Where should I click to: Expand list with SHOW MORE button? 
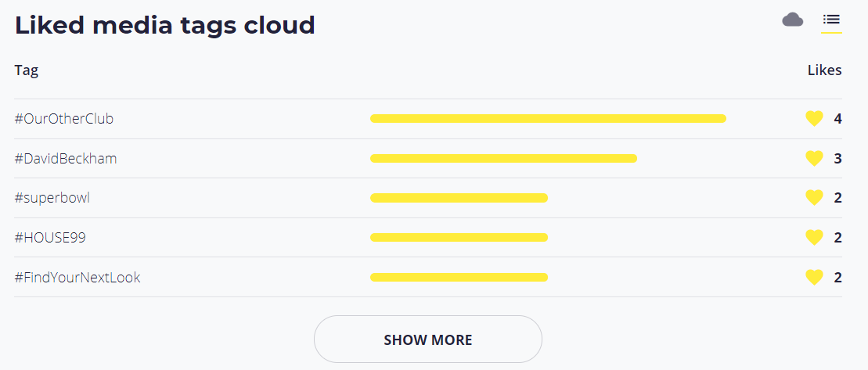[428, 339]
